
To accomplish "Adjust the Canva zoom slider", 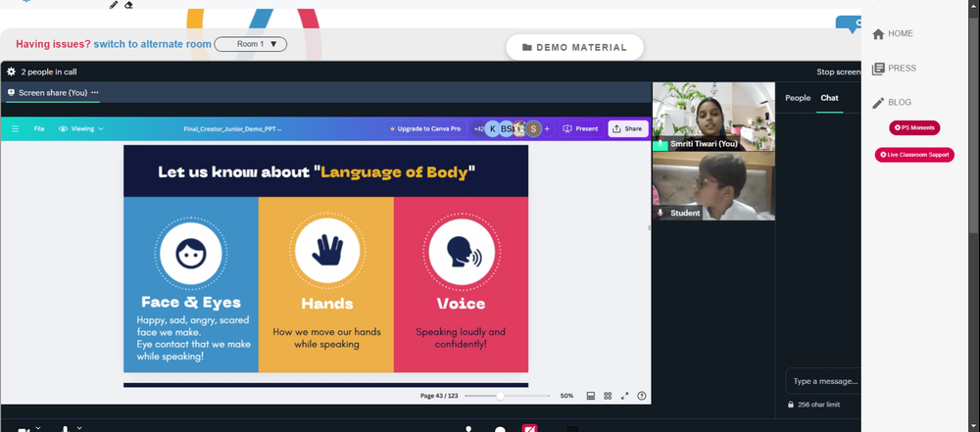I will coord(500,396).
